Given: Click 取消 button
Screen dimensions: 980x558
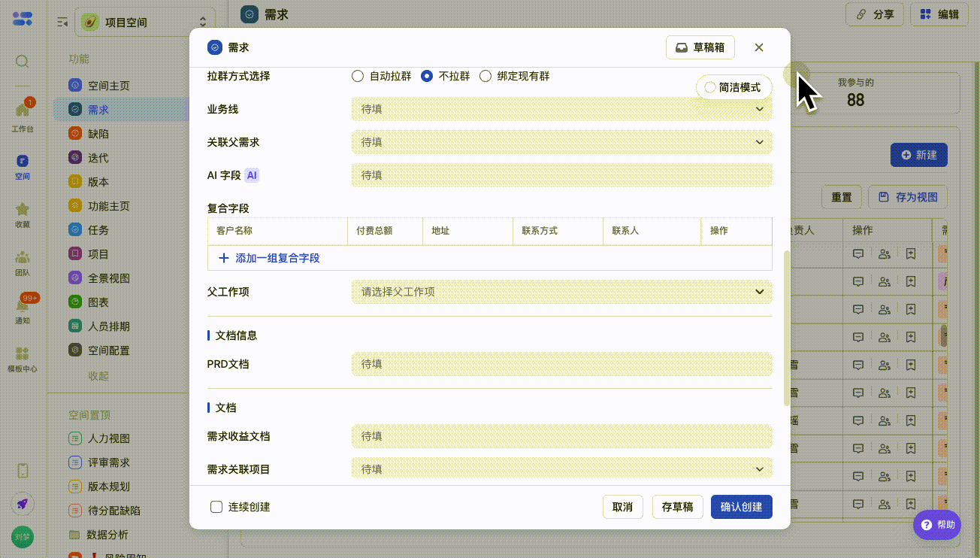Looking at the screenshot, I should 623,507.
